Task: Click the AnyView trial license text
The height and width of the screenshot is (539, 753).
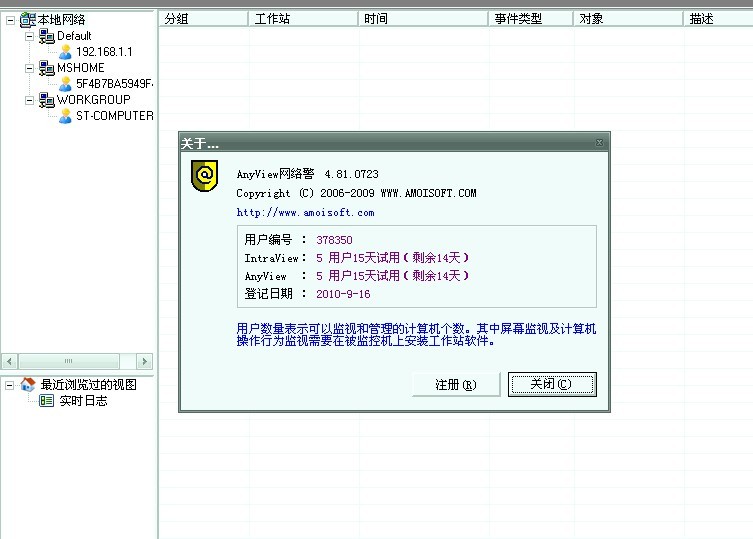Action: pyautogui.click(x=392, y=276)
